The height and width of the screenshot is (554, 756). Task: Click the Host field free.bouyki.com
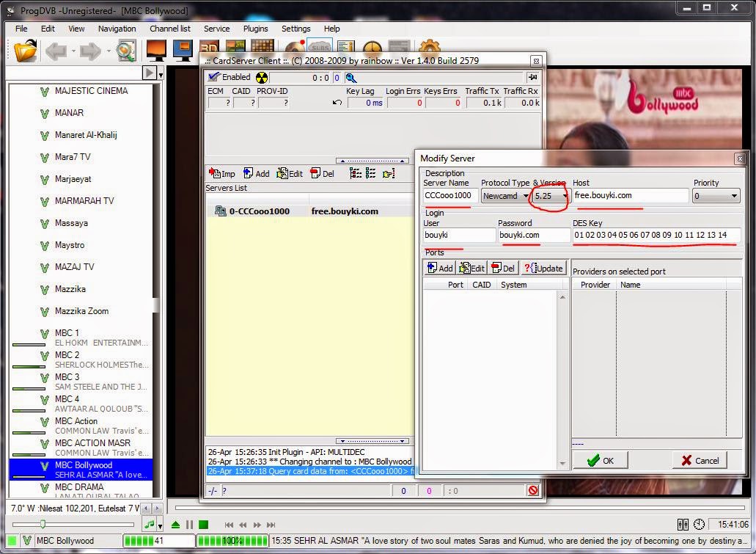click(x=630, y=195)
